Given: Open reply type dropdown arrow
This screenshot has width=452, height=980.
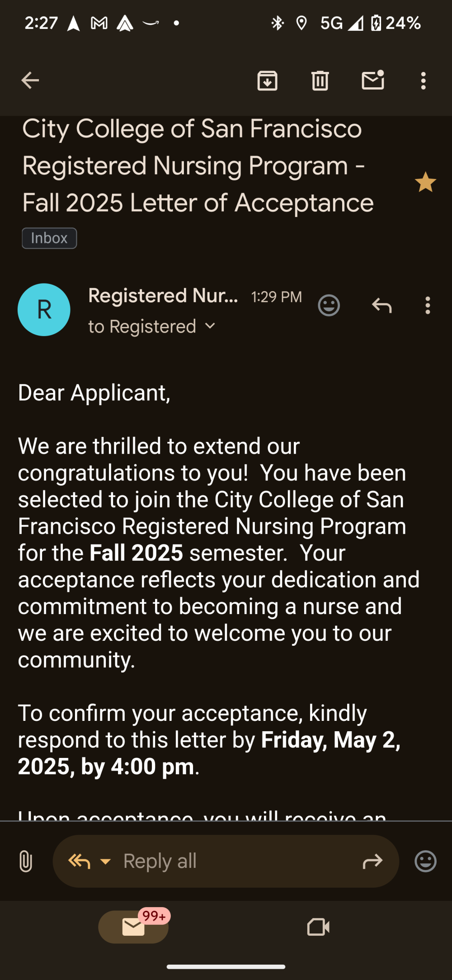Looking at the screenshot, I should [105, 862].
